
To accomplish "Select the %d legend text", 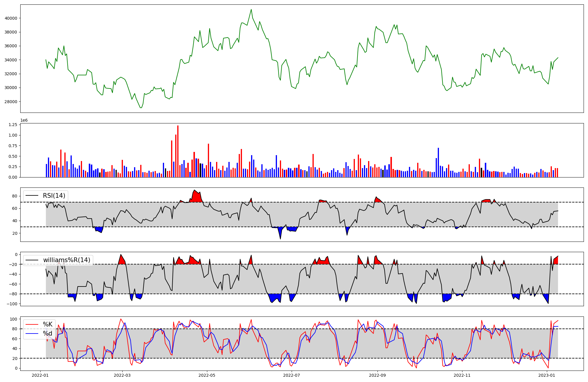I will [x=48, y=334].
